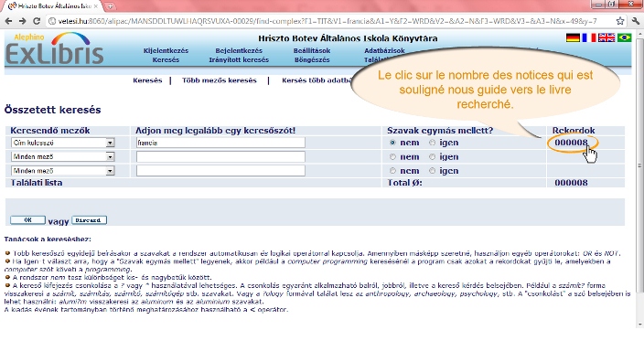Open Böngészés menu item
The width and height of the screenshot is (644, 362).
[312, 59]
